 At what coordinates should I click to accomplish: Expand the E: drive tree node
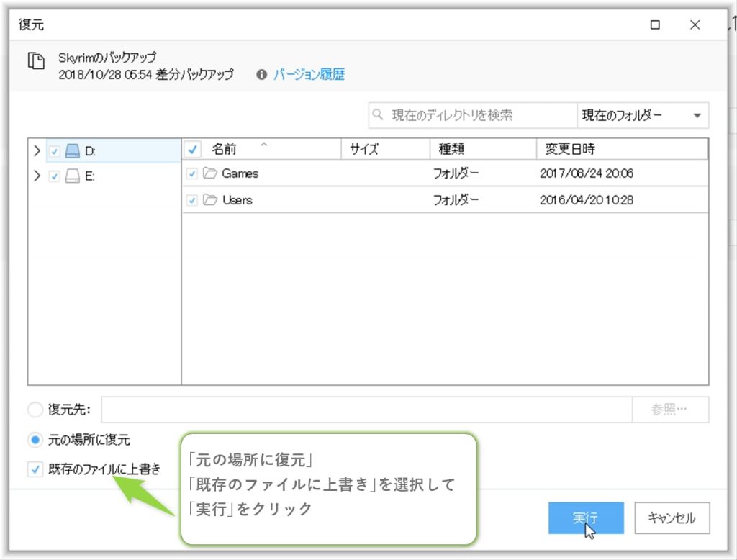(37, 176)
